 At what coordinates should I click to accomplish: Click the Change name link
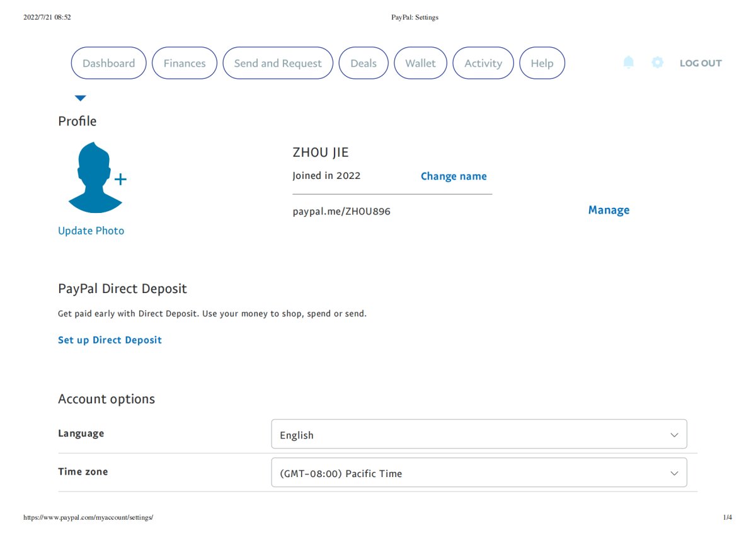tap(454, 176)
